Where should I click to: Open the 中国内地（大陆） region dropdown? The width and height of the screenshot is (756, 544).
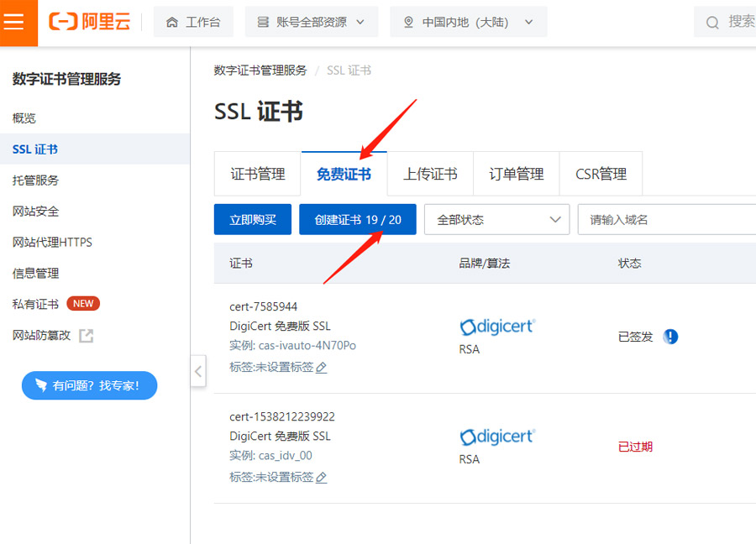point(469,22)
